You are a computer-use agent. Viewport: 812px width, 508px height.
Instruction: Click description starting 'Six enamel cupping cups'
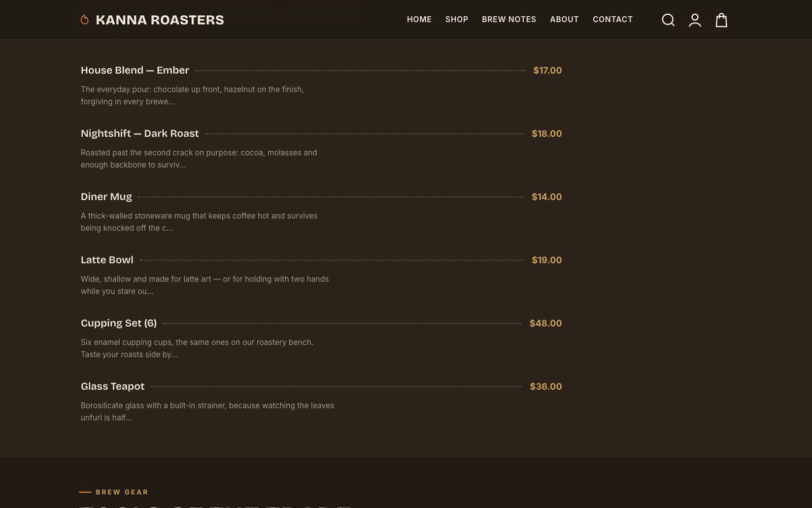point(197,348)
